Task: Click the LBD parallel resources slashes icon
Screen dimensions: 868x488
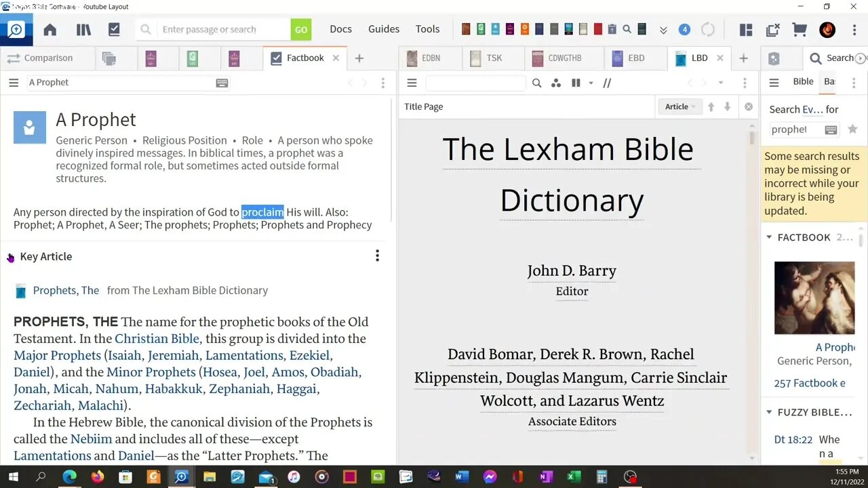Action: tap(607, 83)
